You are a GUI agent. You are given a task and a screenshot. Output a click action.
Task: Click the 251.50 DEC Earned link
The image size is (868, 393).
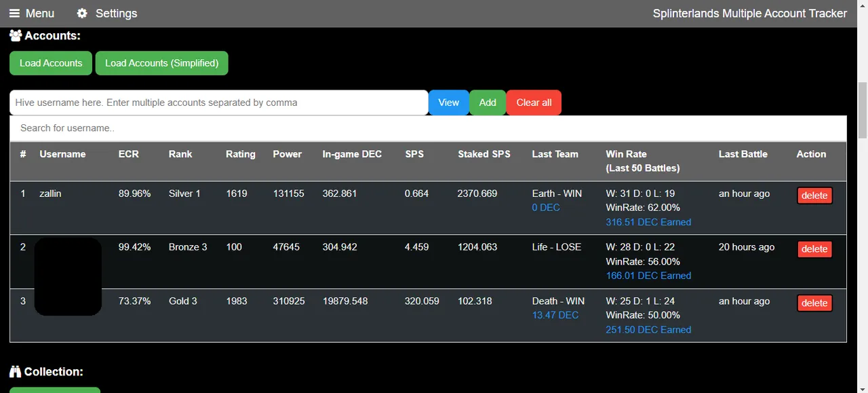(648, 330)
